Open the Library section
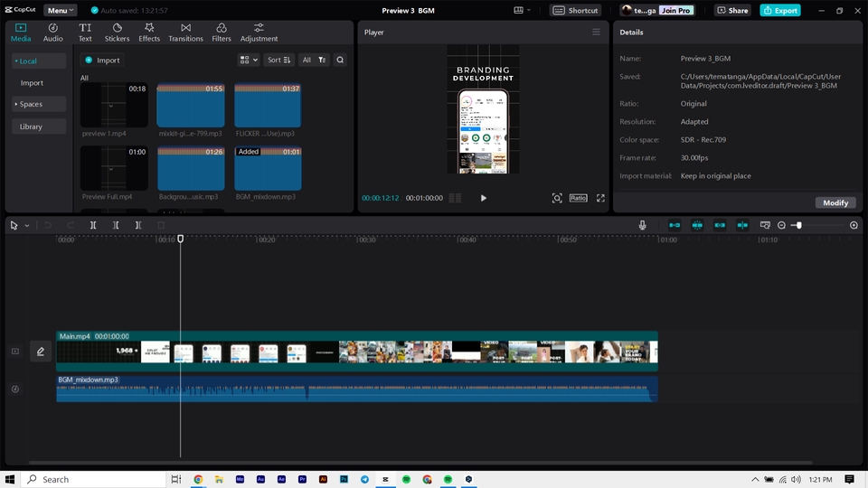Viewport: 868px width, 488px height. pos(39,127)
